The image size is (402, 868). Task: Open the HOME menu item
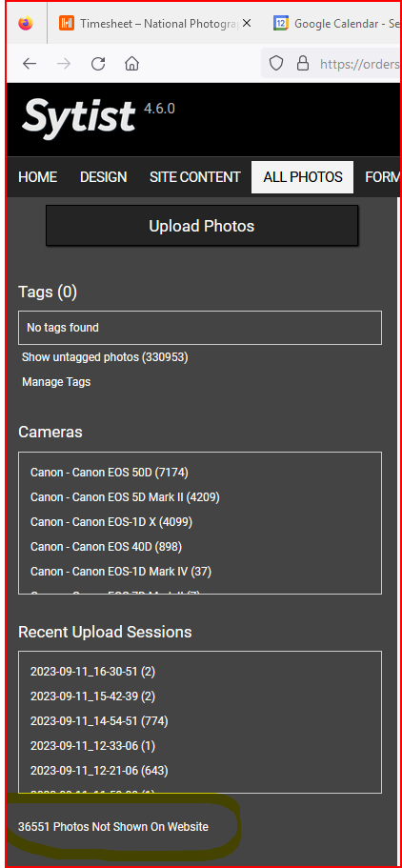coord(38,177)
